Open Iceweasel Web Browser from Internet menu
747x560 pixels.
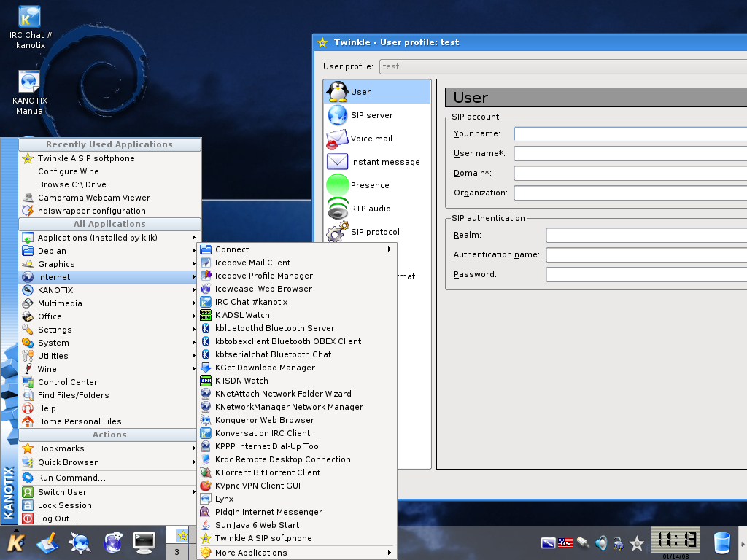pos(298,289)
